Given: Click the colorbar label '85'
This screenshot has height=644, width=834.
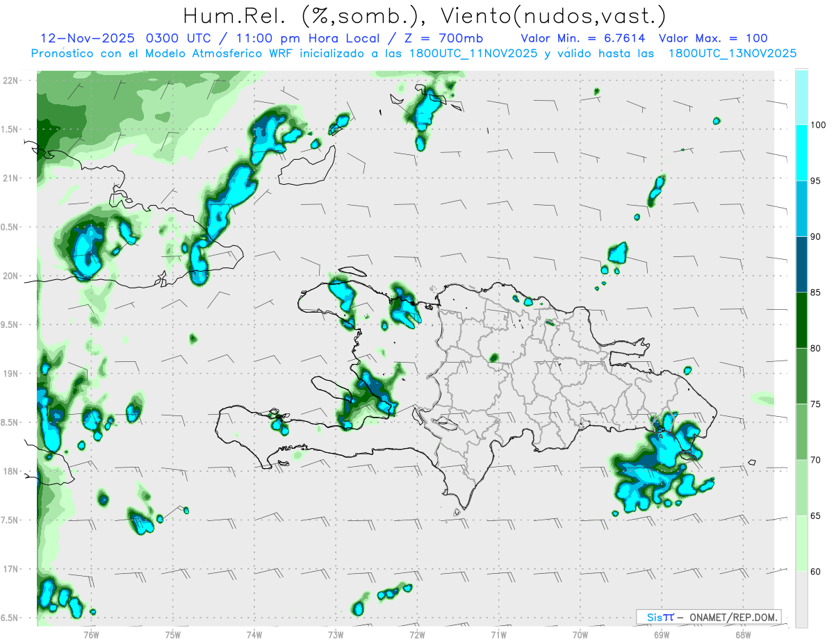Looking at the screenshot, I should pyautogui.click(x=816, y=292).
